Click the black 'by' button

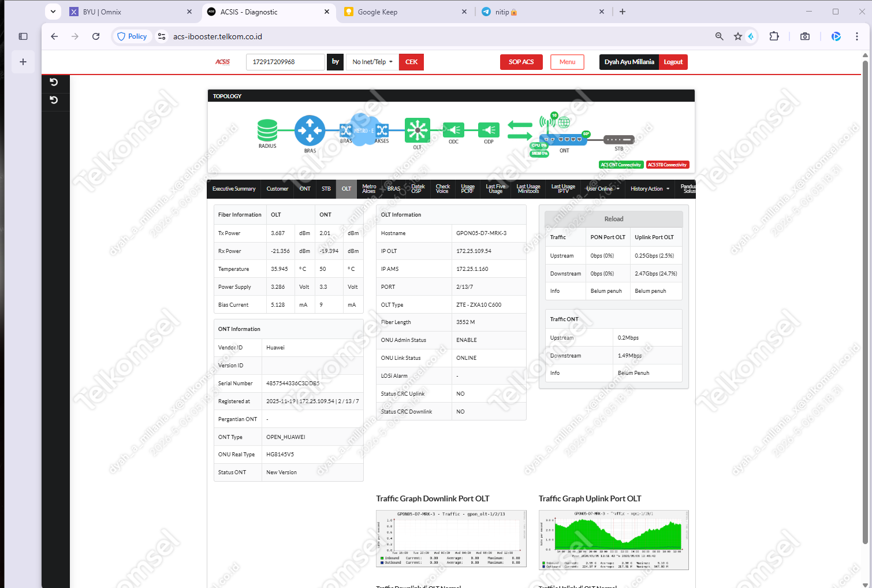point(336,62)
